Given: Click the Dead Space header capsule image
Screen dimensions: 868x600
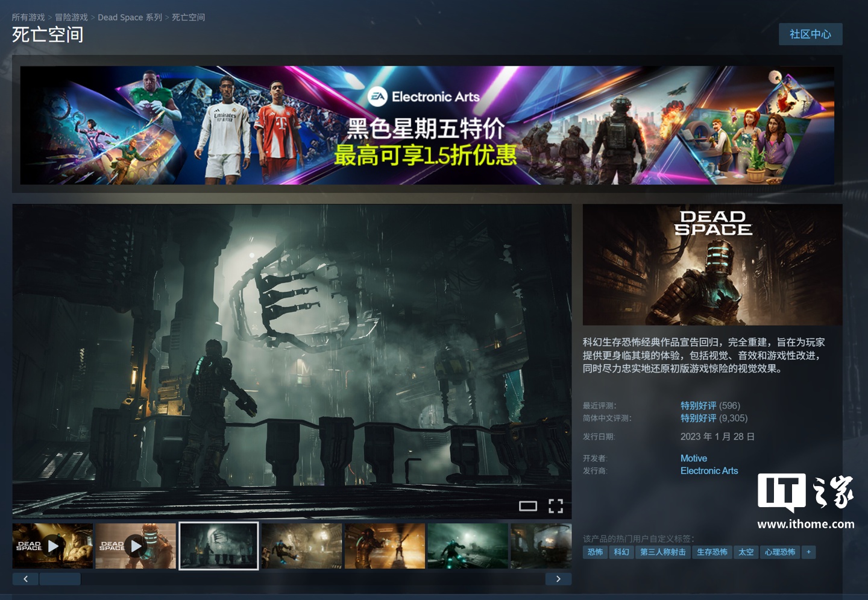Looking at the screenshot, I should click(x=712, y=265).
